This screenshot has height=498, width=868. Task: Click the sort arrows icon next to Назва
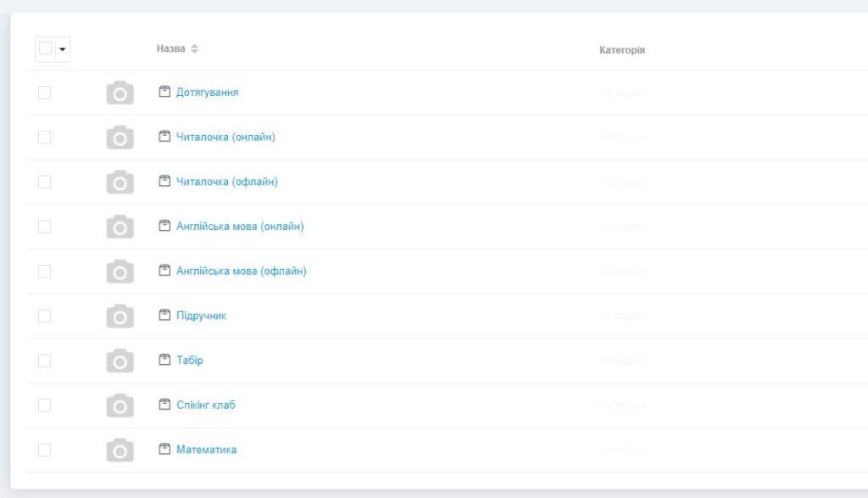click(x=195, y=49)
